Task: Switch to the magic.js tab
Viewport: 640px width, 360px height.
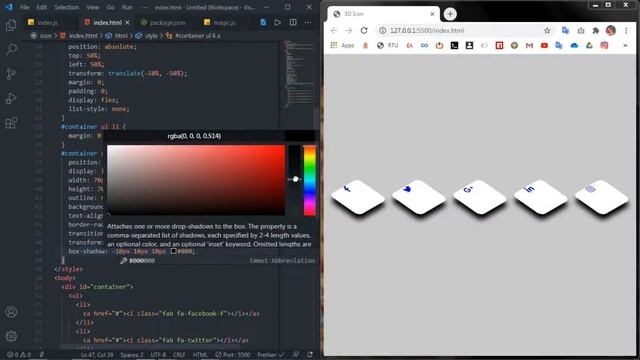Action: point(220,23)
